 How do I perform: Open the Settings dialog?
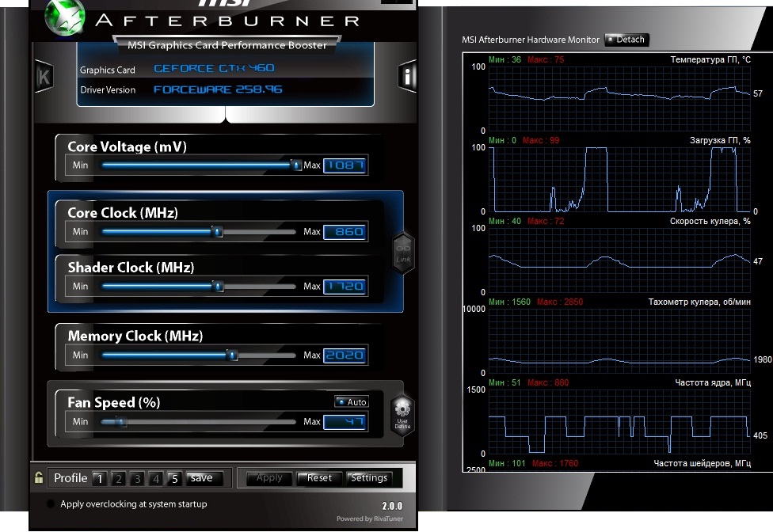369,478
